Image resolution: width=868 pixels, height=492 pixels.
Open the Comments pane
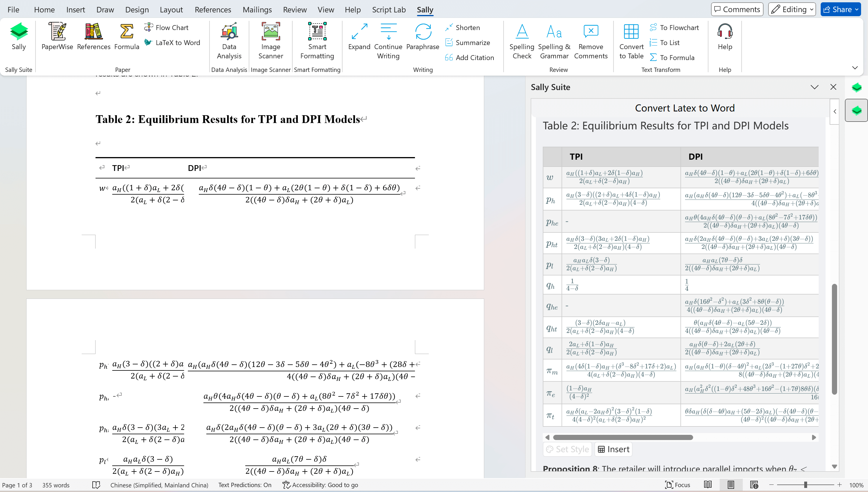(737, 10)
